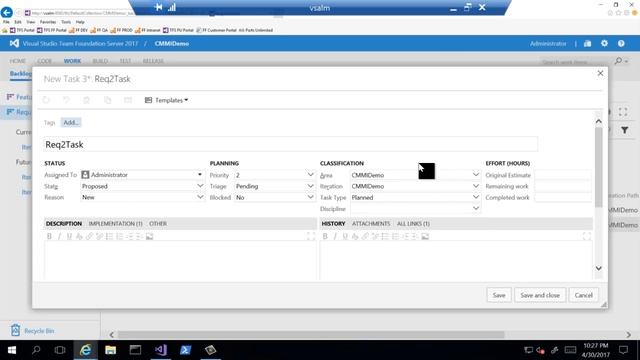640x360 pixels.
Task: Open the CMMIDemo project link in header
Action: coord(171,44)
